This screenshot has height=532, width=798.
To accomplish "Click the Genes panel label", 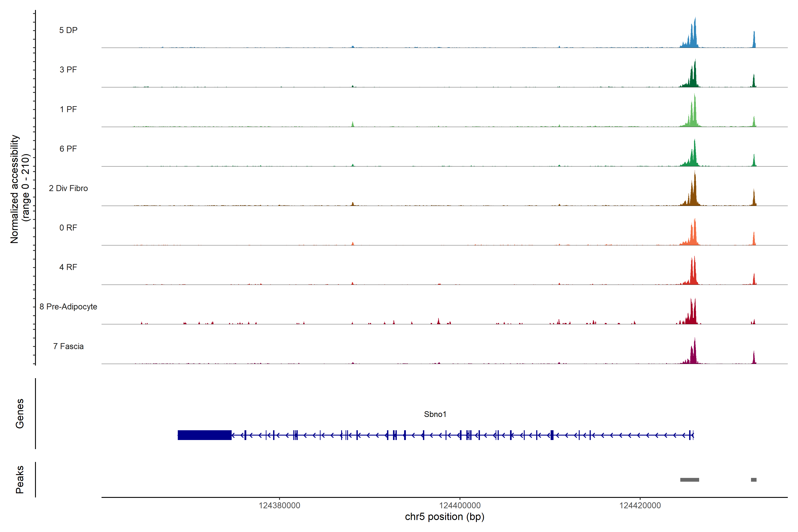I will coord(20,414).
